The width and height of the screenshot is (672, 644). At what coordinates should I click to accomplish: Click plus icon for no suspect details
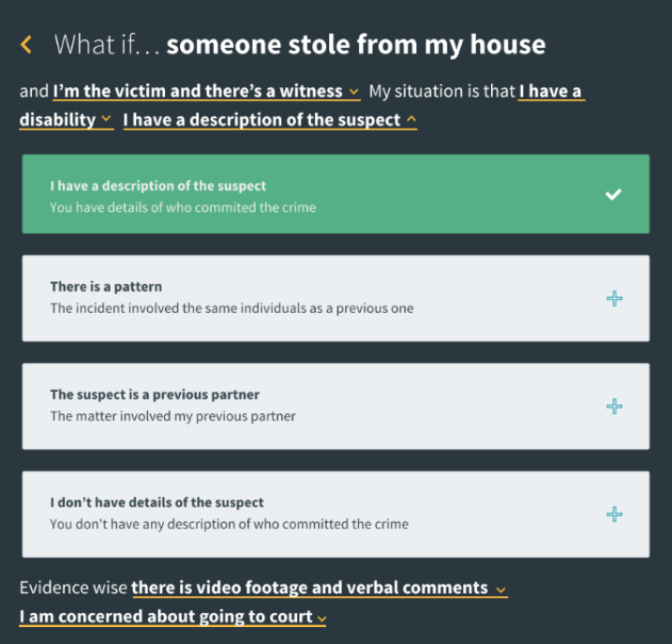coord(614,514)
